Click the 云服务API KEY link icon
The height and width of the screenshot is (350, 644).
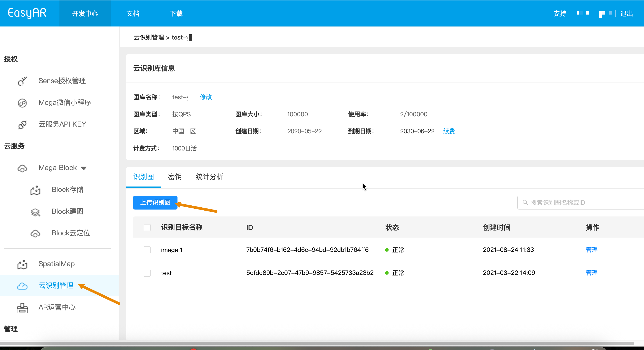coord(22,125)
